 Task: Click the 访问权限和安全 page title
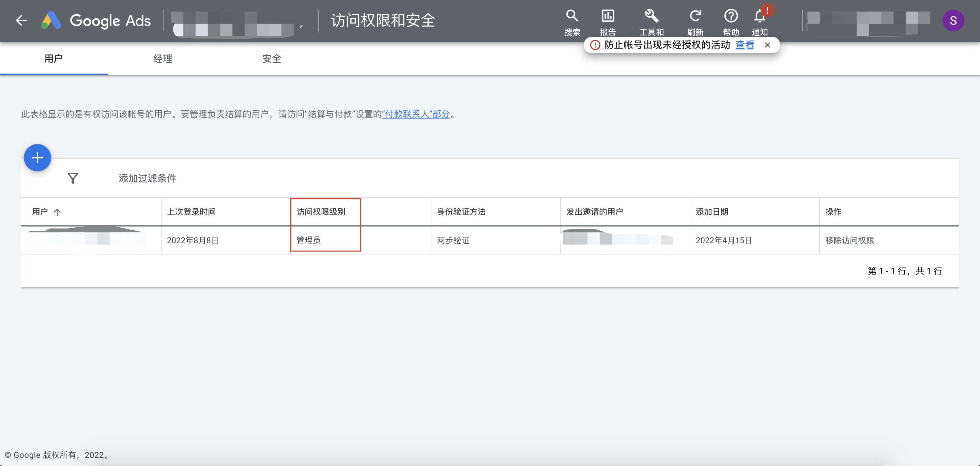[383, 20]
